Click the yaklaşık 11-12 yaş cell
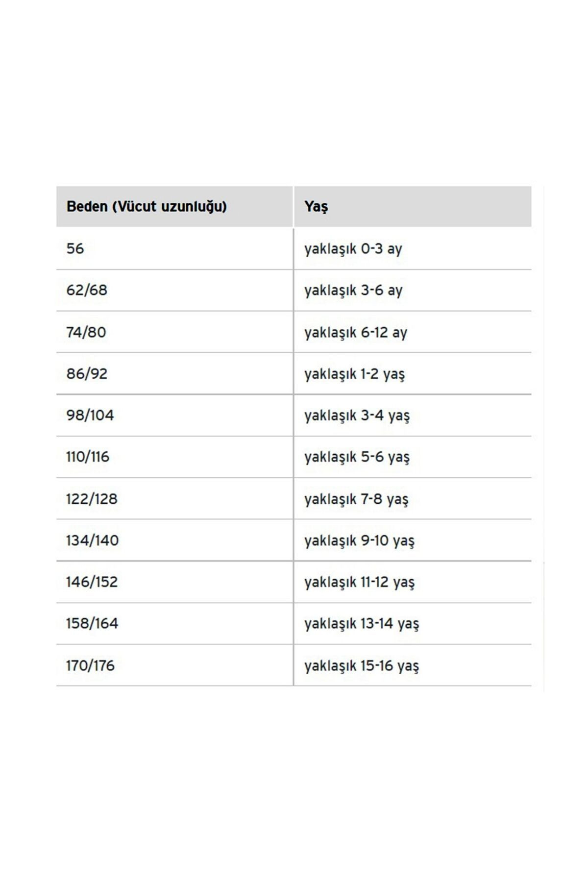 413,582
